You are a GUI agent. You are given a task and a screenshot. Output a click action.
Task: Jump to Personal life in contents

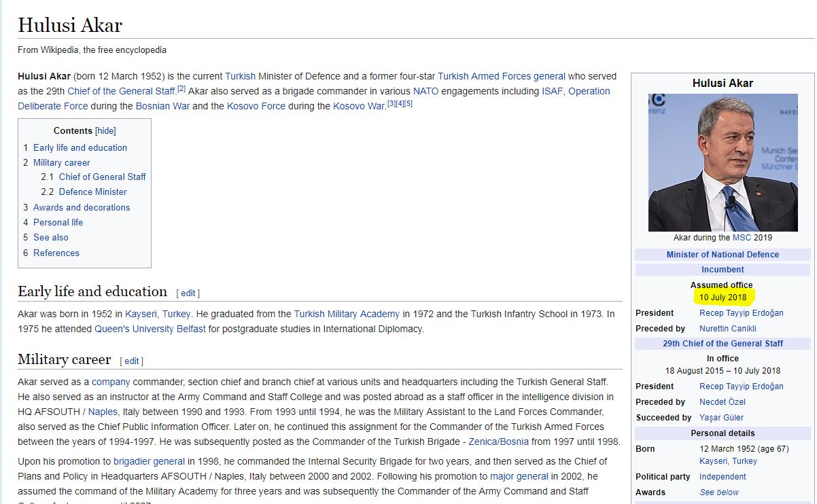click(x=58, y=222)
